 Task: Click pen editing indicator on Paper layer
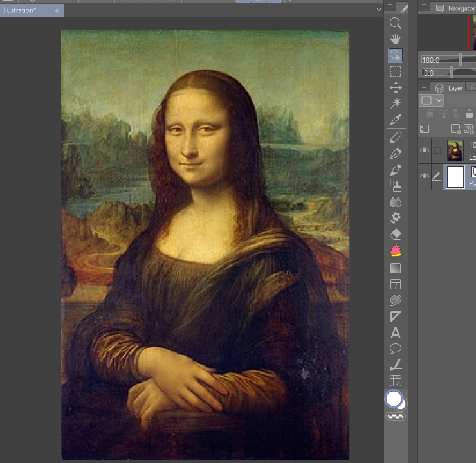coord(436,176)
